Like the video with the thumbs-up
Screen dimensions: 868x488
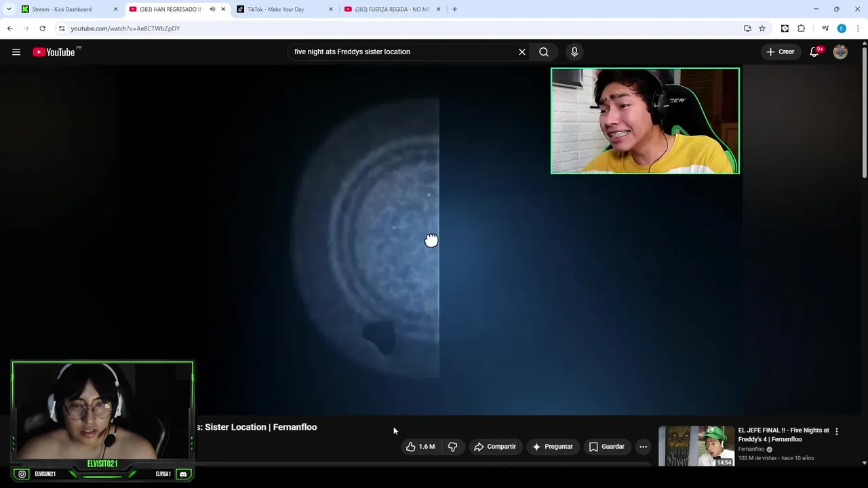(x=420, y=447)
